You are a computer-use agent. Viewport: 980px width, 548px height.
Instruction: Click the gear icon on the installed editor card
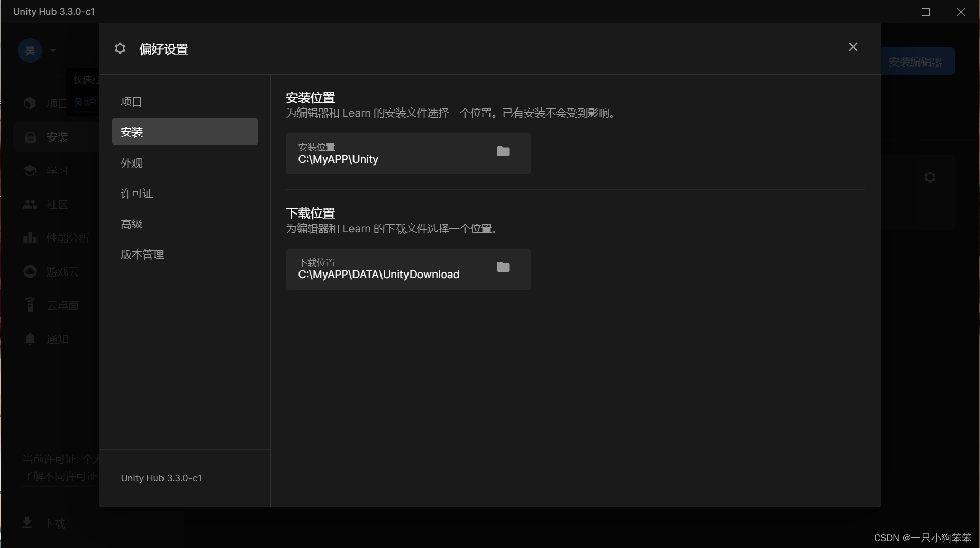(930, 177)
